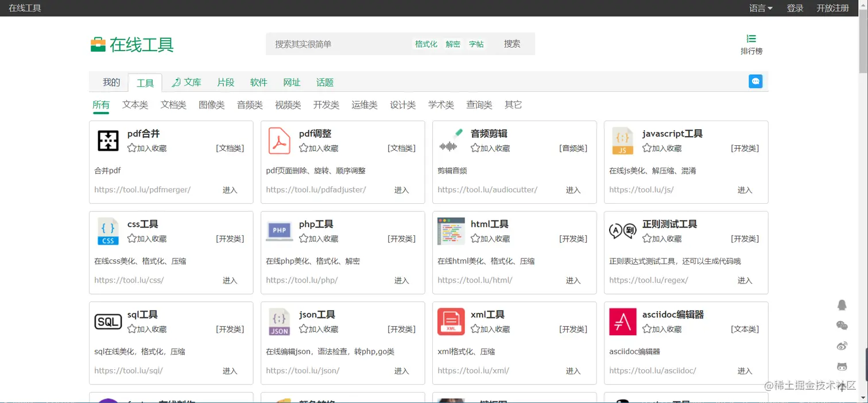Expand the 语言 language dropdown

(761, 8)
